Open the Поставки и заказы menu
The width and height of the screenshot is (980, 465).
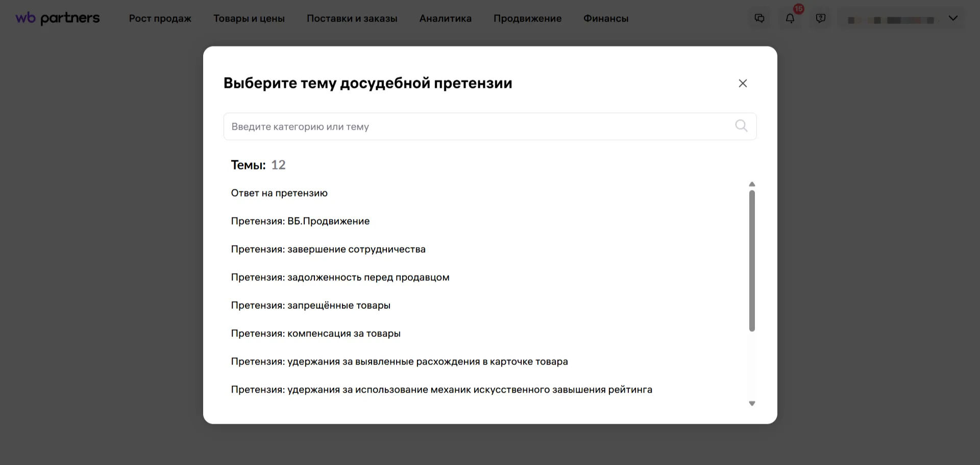pos(352,18)
